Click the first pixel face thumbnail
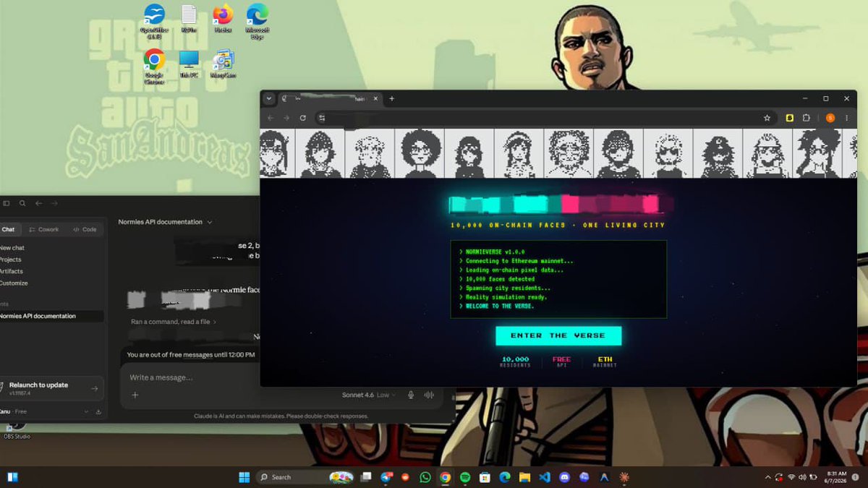Screen dimensions: 868x488 click(x=276, y=153)
